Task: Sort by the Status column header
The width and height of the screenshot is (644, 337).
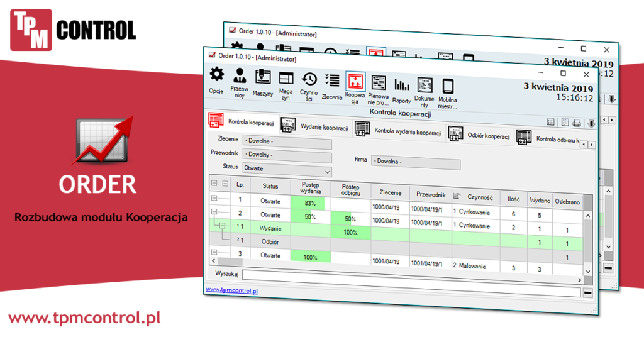Action: pos(270,185)
